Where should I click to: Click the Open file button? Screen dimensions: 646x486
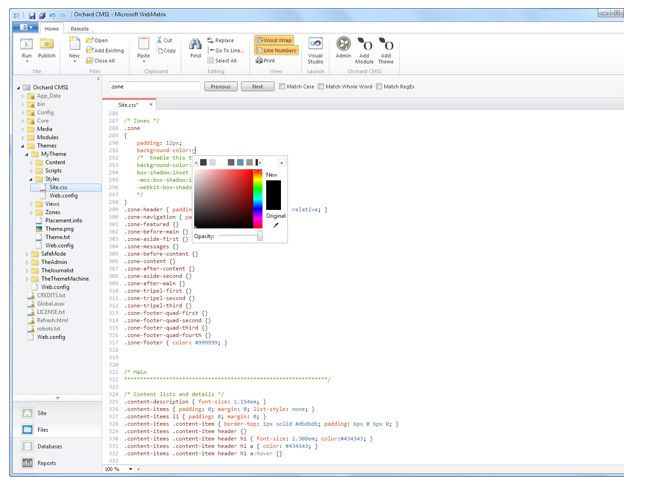point(97,40)
